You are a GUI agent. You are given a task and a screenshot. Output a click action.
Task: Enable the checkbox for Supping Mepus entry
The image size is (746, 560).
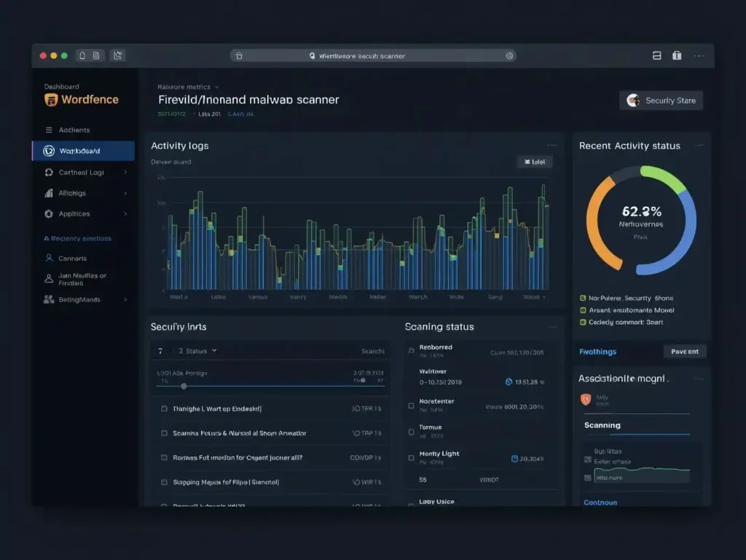point(163,482)
